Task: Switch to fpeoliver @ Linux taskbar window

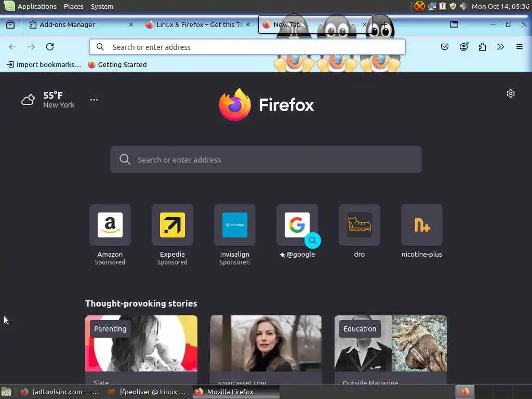Action: pos(147,392)
